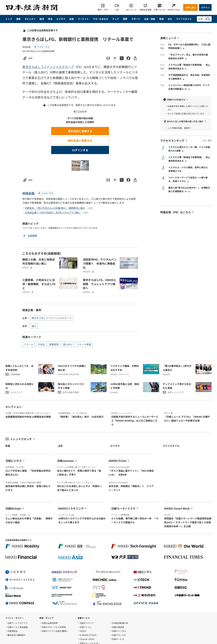The image size is (217, 644).
Task: Open the article bank sign thumbnail
Action: pyautogui.click(x=80, y=165)
